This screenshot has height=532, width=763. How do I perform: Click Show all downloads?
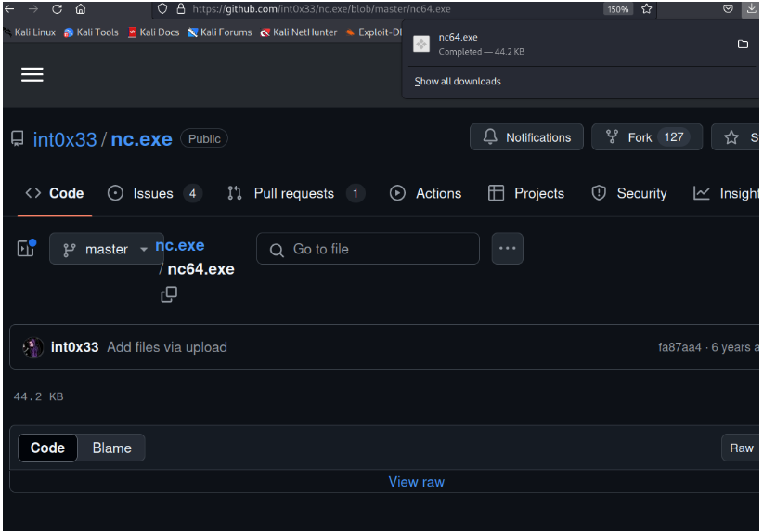pos(458,82)
